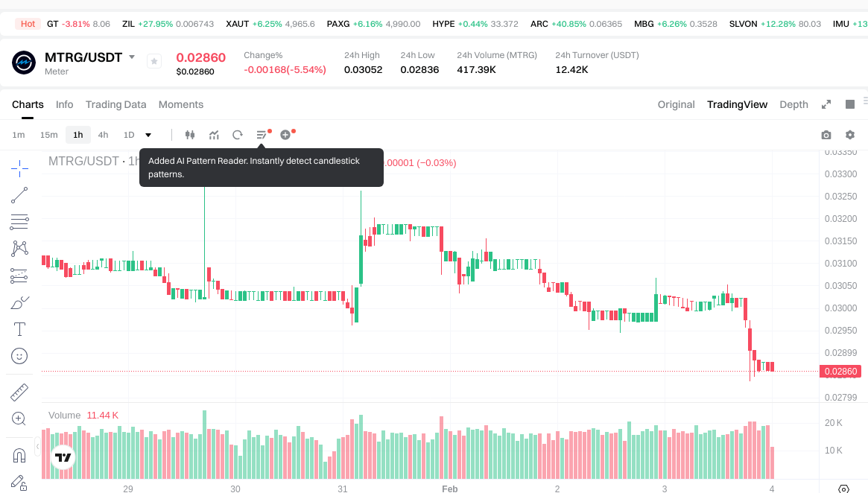This screenshot has height=493, width=868.
Task: Open the indicators chart icon
Action: click(214, 135)
